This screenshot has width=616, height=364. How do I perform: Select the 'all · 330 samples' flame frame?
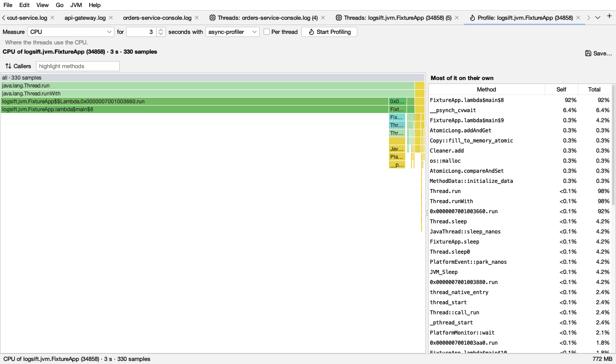213,78
